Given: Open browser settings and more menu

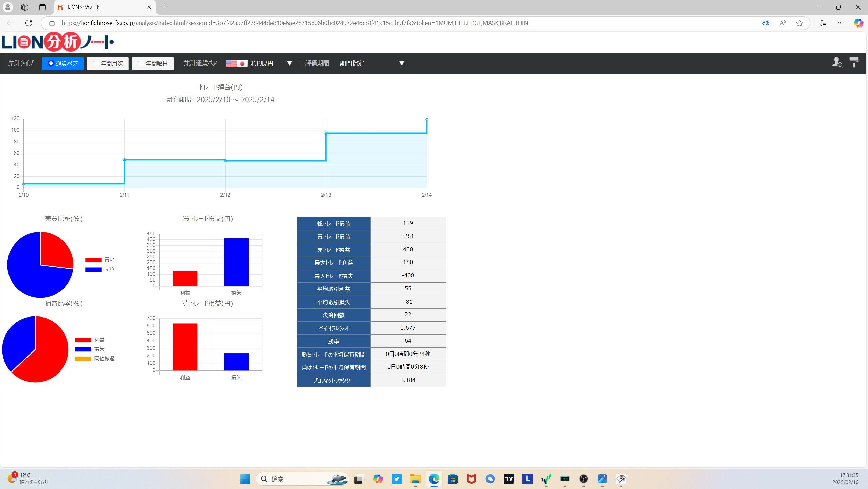Looking at the screenshot, I should point(840,23).
